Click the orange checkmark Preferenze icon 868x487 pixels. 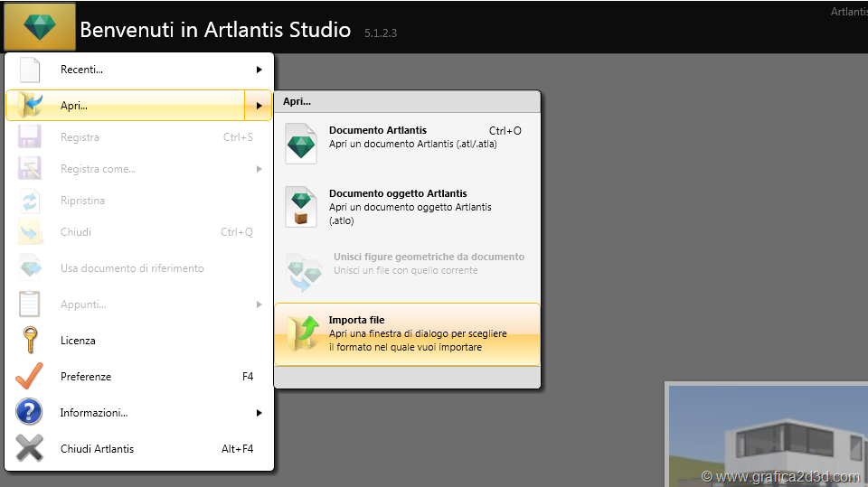click(30, 377)
